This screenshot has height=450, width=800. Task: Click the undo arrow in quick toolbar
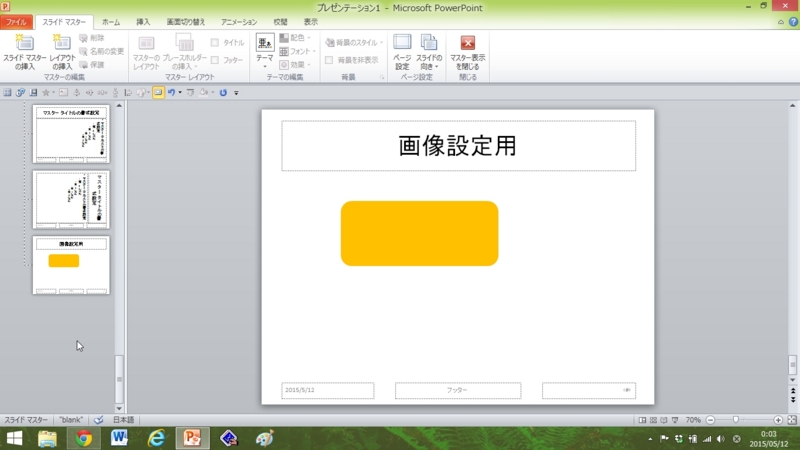tap(171, 92)
